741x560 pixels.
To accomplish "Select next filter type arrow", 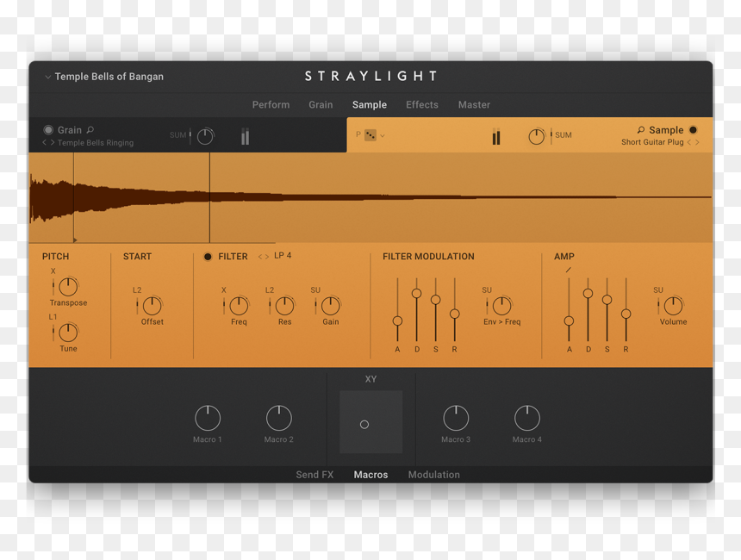I will coord(267,257).
